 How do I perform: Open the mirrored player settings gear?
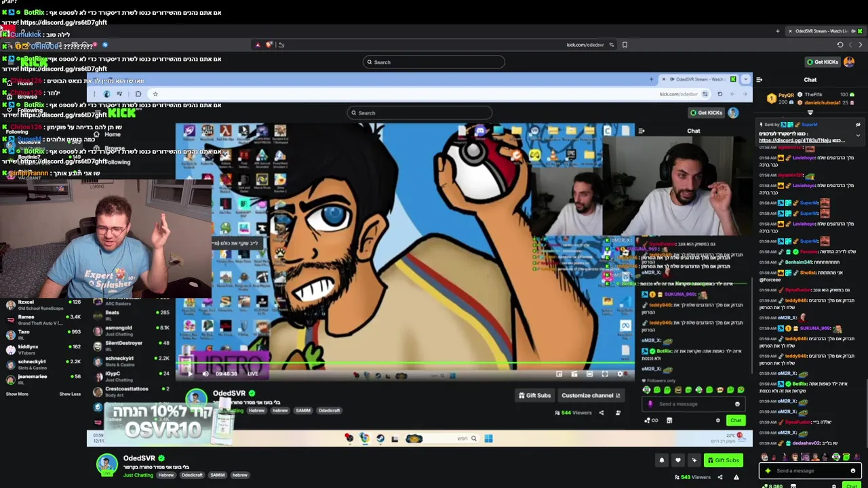point(620,373)
